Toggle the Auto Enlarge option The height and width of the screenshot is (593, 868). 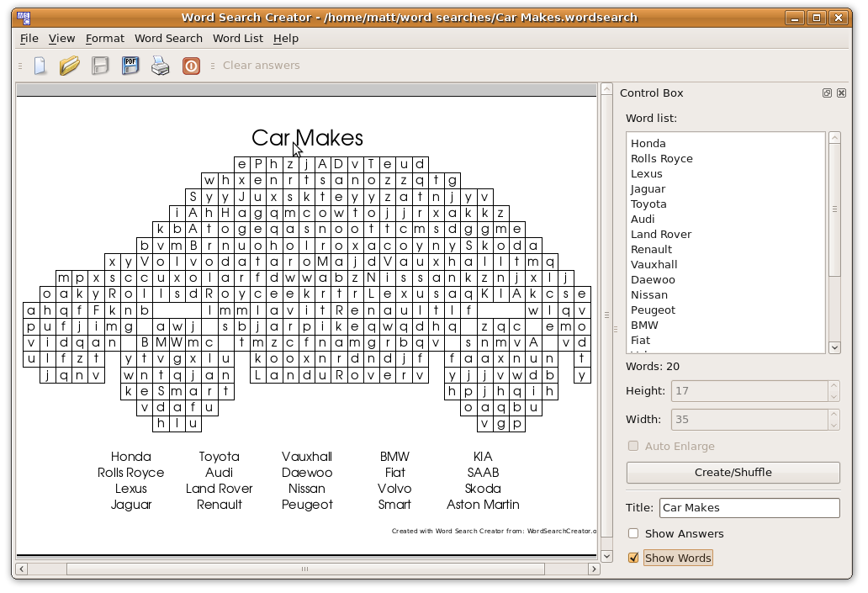tap(632, 446)
